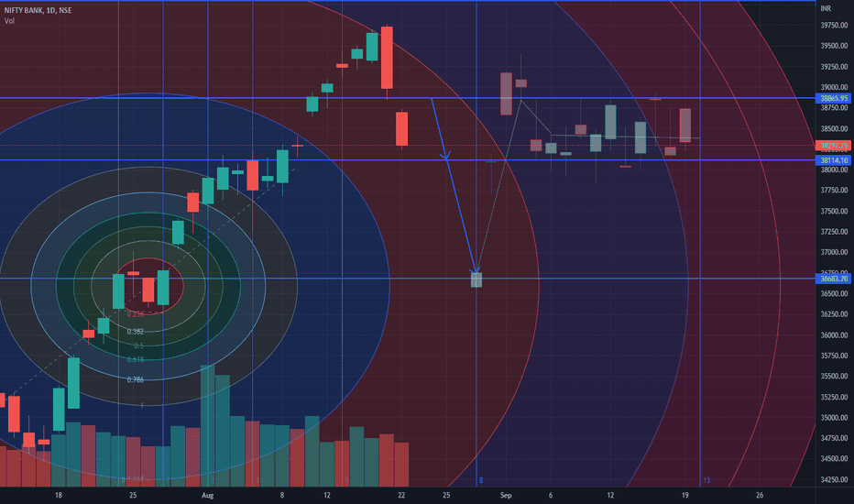Image resolution: width=854 pixels, height=504 pixels.
Task: Click the Aug date label on time axis
Action: pos(207,495)
